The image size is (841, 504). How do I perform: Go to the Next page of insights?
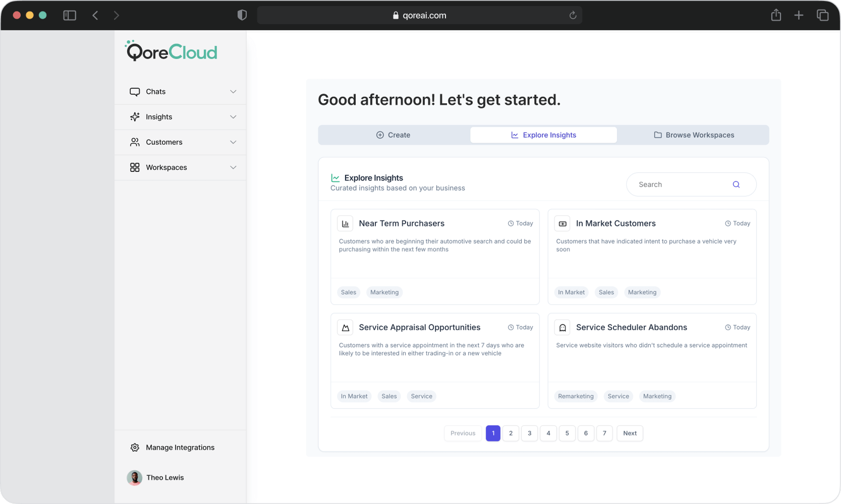click(630, 433)
